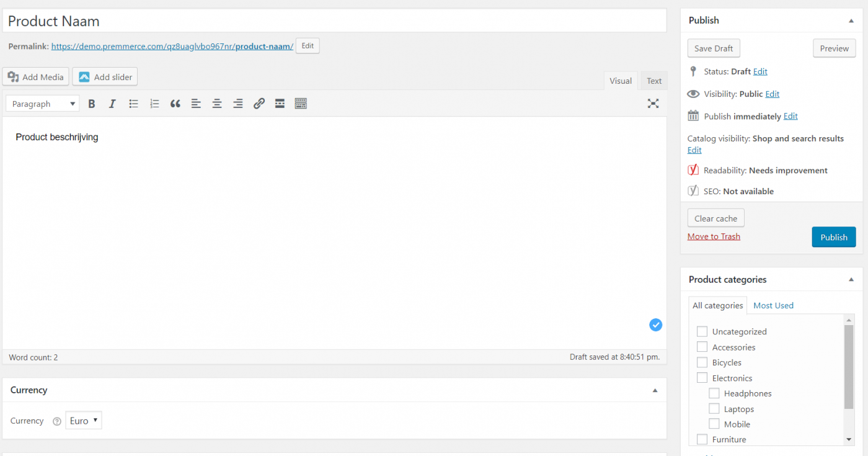
Task: Click Move to Trash link
Action: [714, 236]
